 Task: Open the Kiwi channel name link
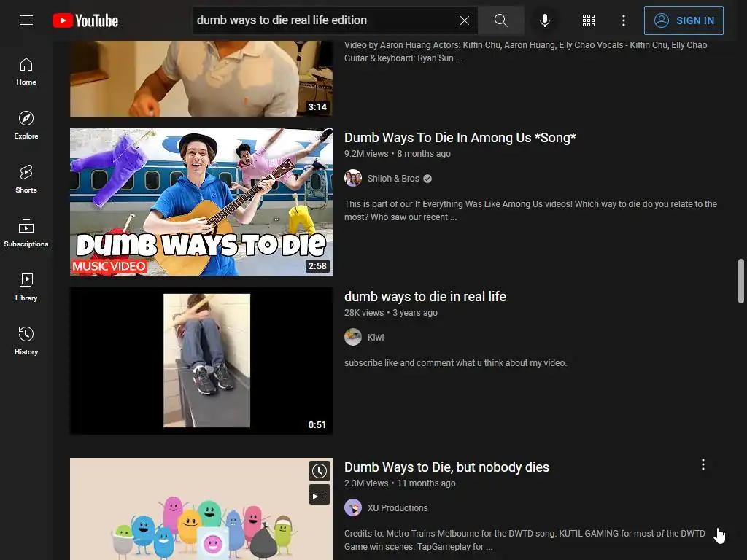pos(376,338)
